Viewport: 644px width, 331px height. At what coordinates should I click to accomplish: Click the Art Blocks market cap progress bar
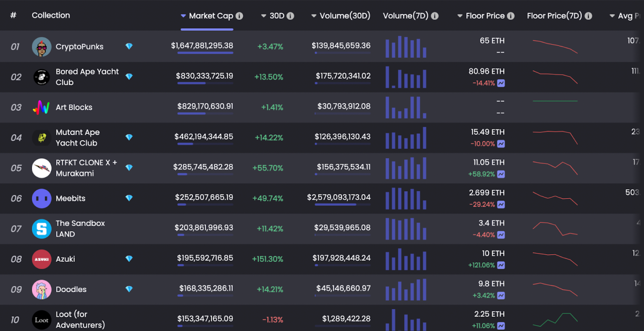point(205,114)
